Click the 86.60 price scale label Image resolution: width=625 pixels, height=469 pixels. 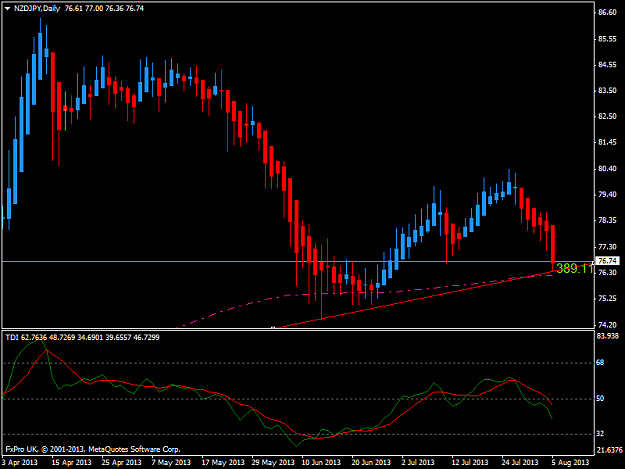coord(607,12)
